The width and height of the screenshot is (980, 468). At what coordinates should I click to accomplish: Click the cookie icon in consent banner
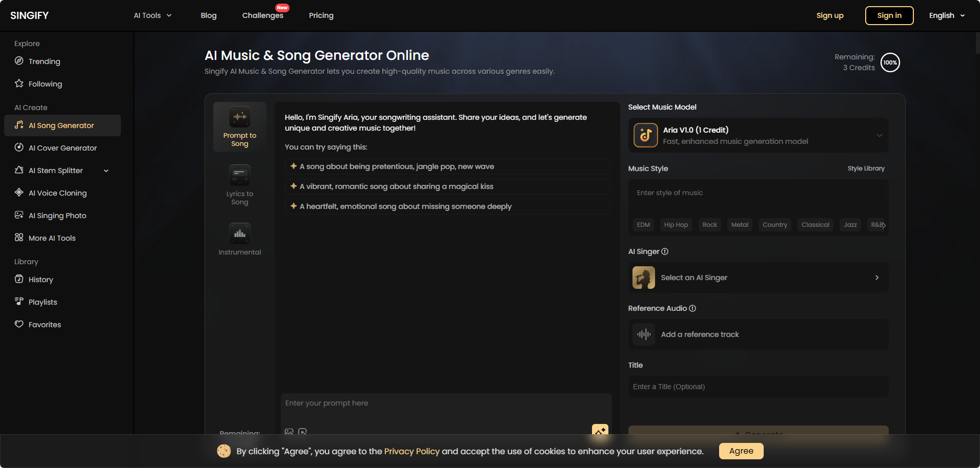coord(223,451)
